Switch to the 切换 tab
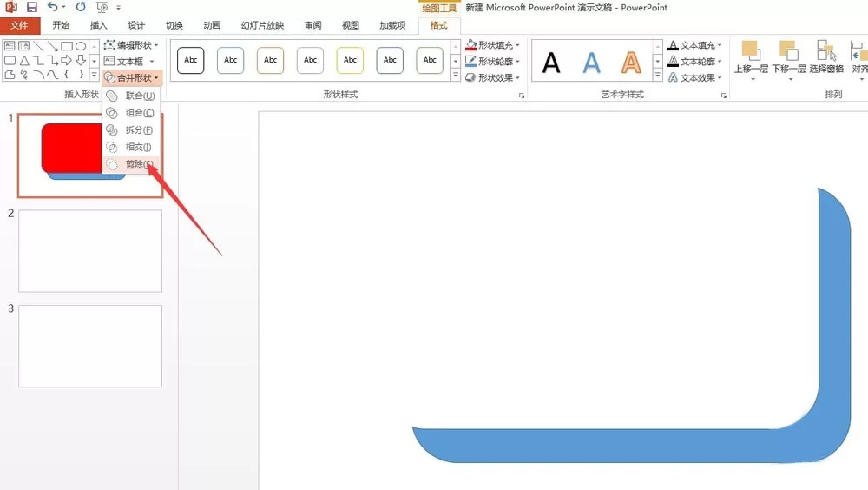The height and width of the screenshot is (490, 868). tap(174, 25)
